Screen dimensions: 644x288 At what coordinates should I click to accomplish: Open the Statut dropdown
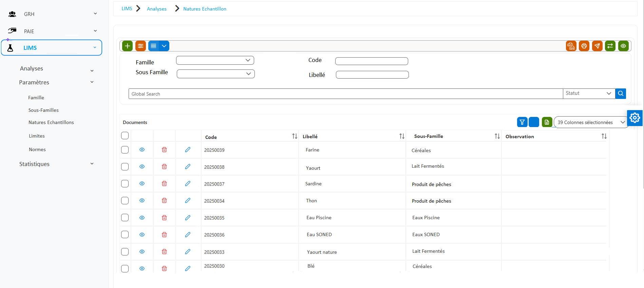click(x=589, y=94)
